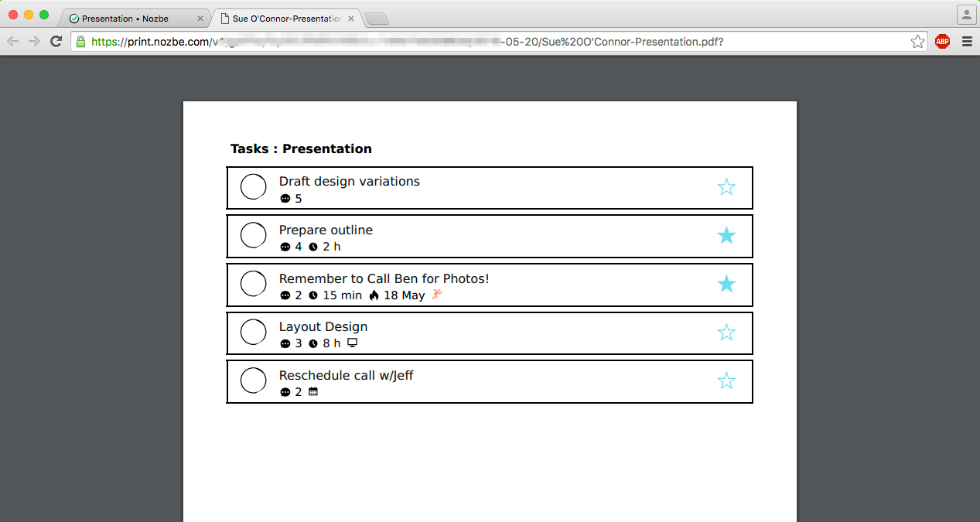The height and width of the screenshot is (522, 980).
Task: Reload the page with the refresh button
Action: click(x=56, y=42)
